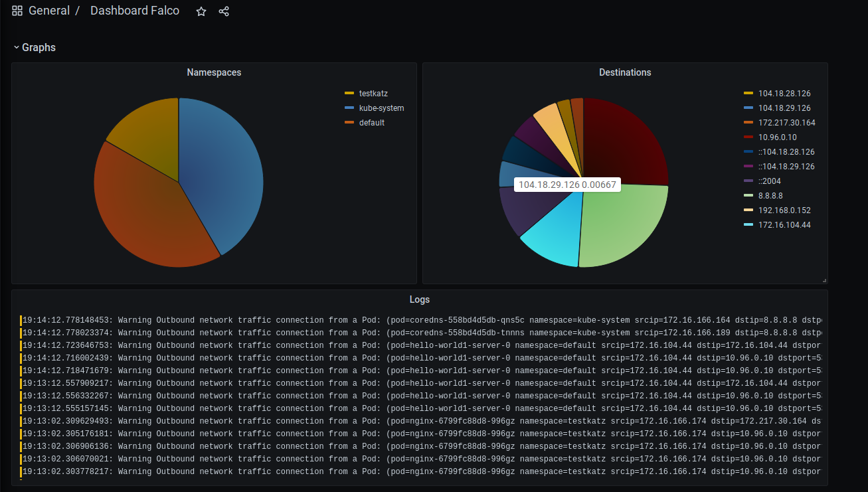Viewport: 868px width, 492px height.
Task: Toggle 104.18.28.126 legend entry
Action: click(784, 94)
